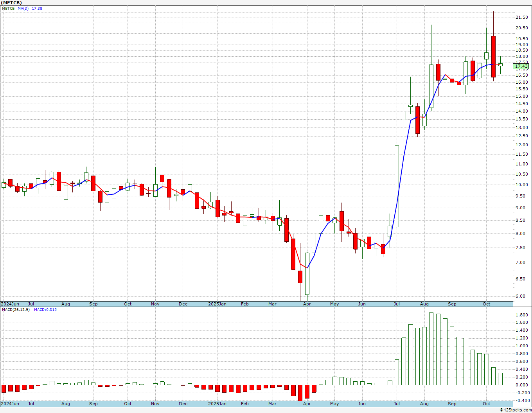
Task: Select the large white July breakout candle
Action: pos(397,186)
